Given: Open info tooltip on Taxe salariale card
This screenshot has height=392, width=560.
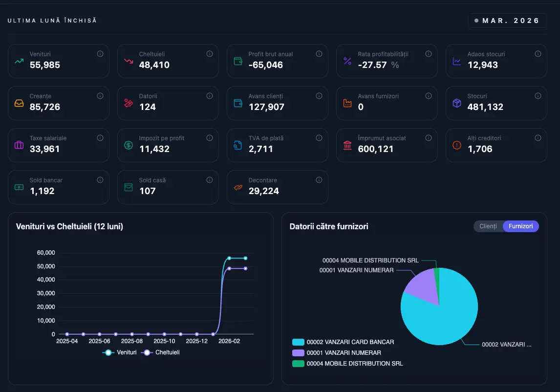Looking at the screenshot, I should pyautogui.click(x=100, y=138).
